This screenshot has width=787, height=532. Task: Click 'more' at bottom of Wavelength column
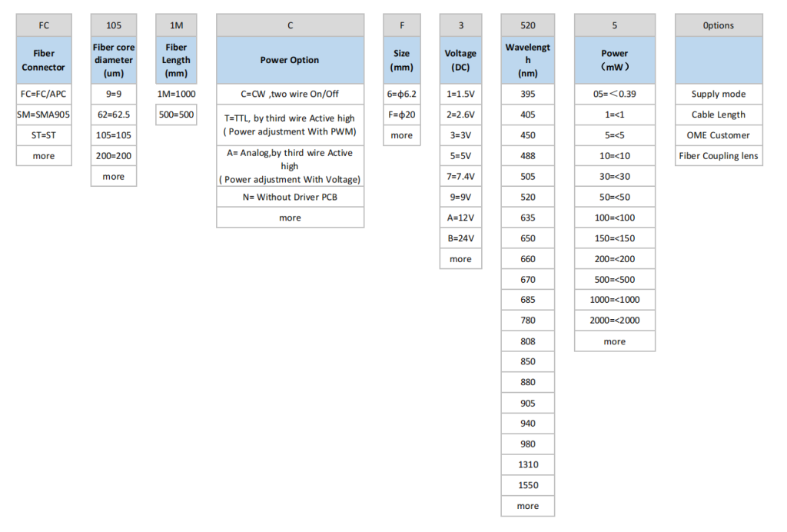coord(527,506)
